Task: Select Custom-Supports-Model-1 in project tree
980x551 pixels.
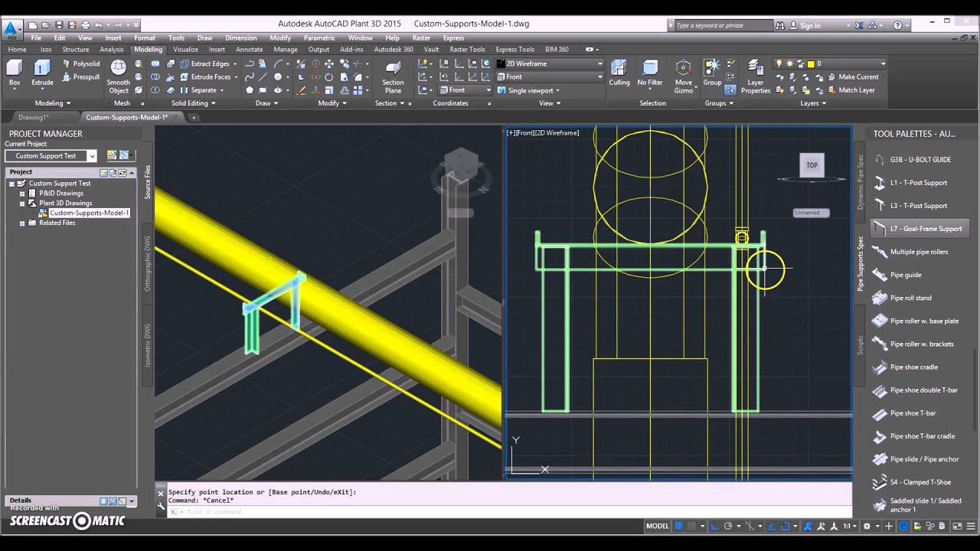Action: point(89,213)
